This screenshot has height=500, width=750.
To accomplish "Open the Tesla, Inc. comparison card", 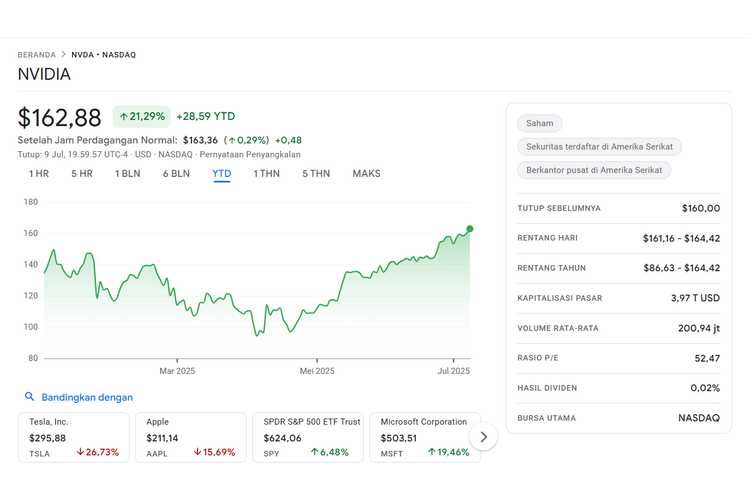I will tap(74, 437).
